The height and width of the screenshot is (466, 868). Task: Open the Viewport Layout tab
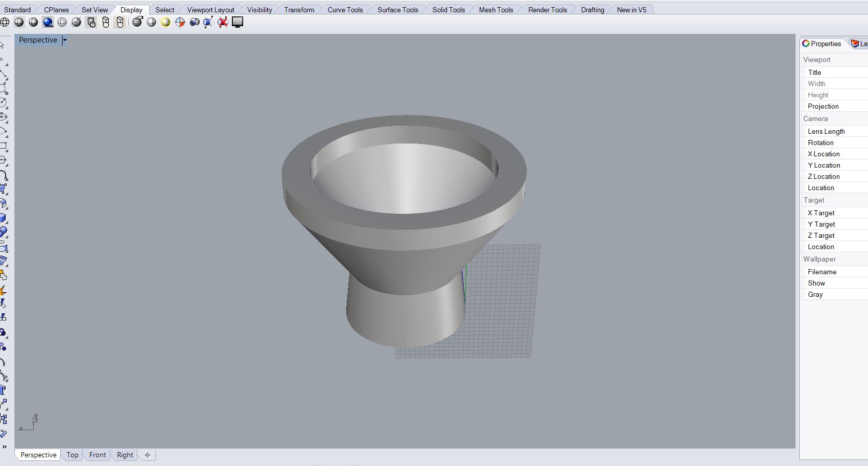[x=210, y=10]
